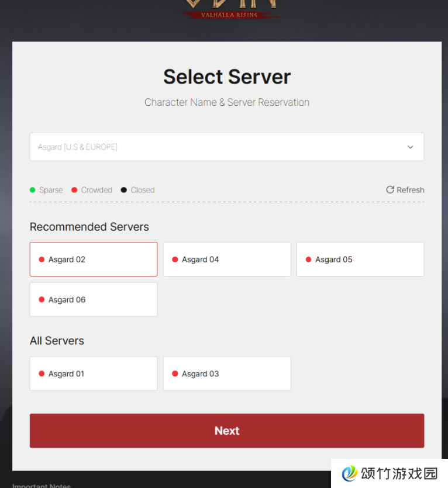This screenshot has height=488, width=448.
Task: Open the Asgard [U.S & EUROPE] region dropdown
Action: click(227, 147)
